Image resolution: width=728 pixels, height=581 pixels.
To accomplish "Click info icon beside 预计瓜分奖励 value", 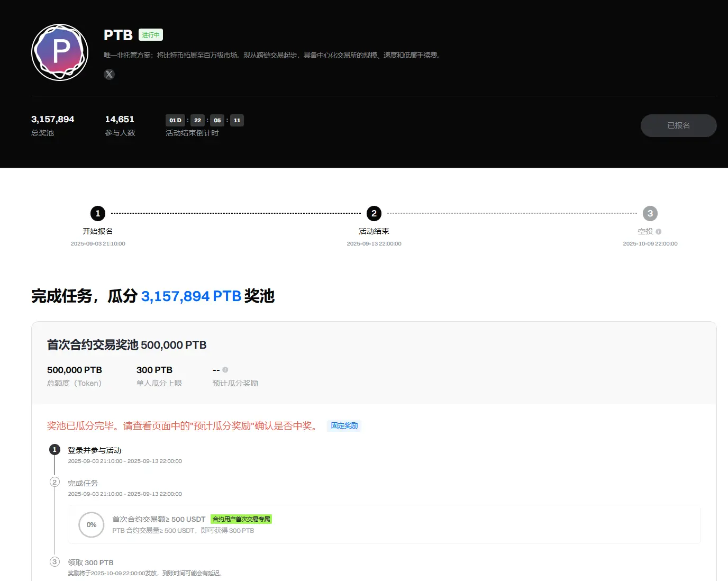I will coord(225,370).
